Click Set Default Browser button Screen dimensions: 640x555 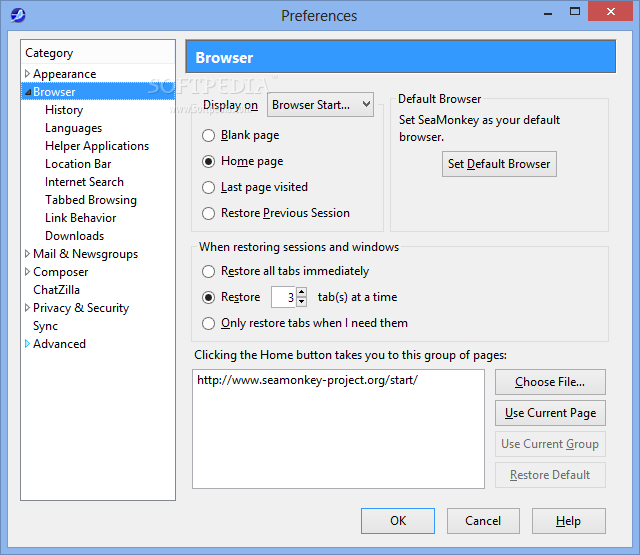coord(499,164)
